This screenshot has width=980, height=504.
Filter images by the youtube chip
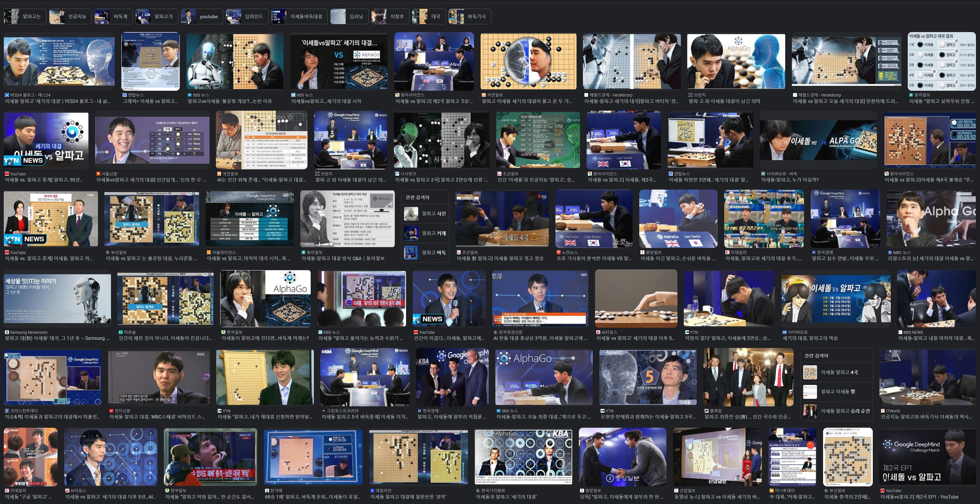pos(202,17)
